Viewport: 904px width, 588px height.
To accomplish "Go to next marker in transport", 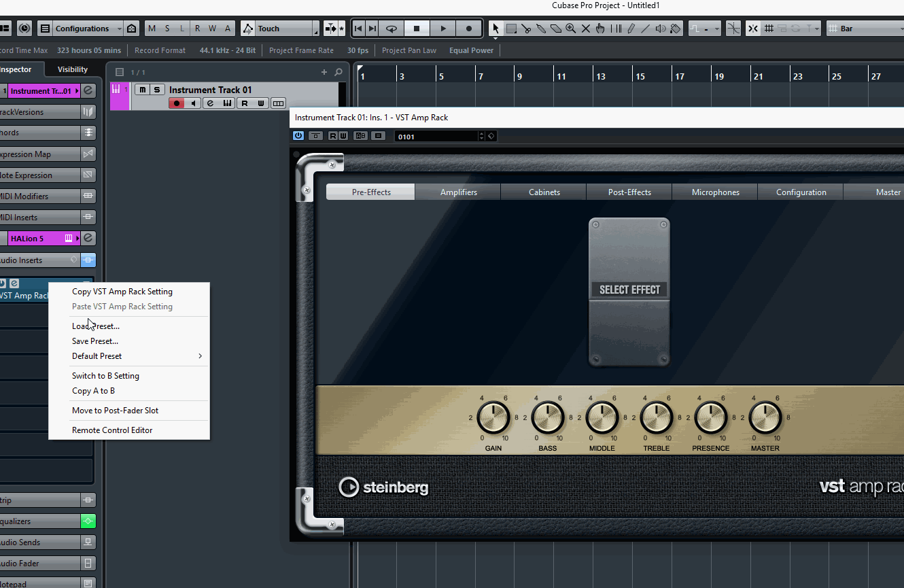I will point(372,29).
